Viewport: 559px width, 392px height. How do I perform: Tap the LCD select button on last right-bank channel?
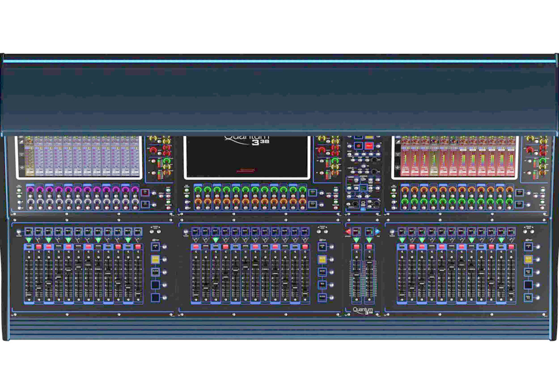coord(511,231)
